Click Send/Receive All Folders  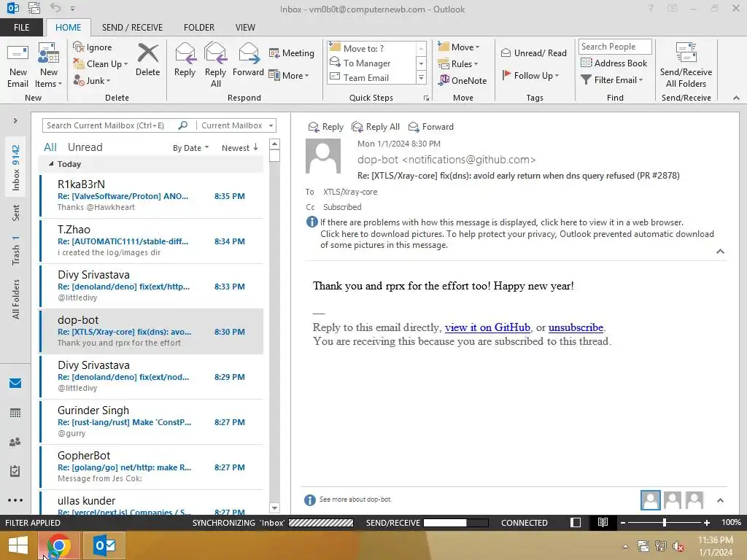(686, 66)
